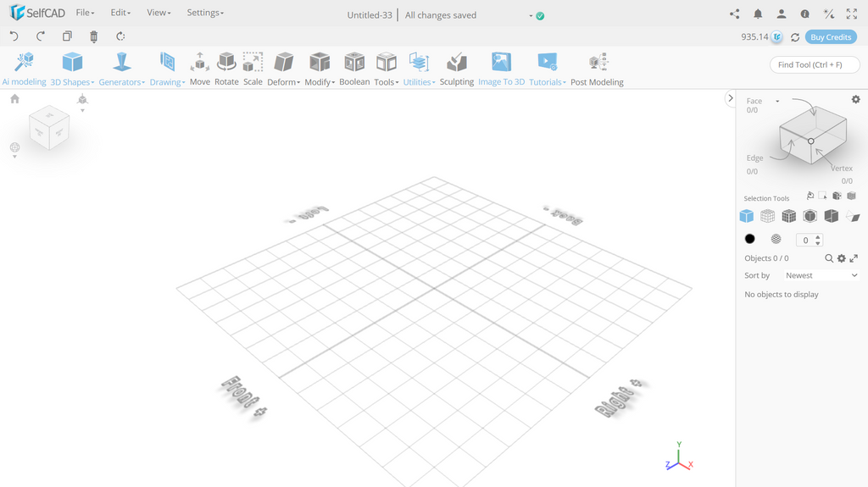This screenshot has height=487, width=868.
Task: Open the save status dropdown arrow
Action: coord(531,15)
